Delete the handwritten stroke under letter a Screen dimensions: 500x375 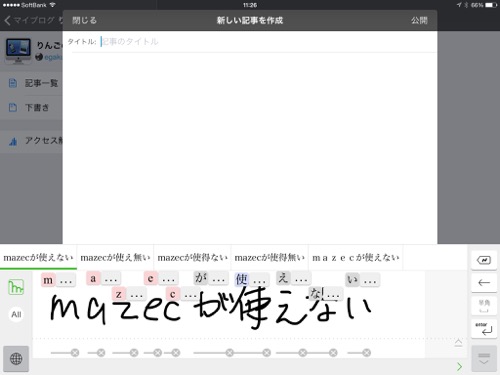pyautogui.click(x=101, y=353)
